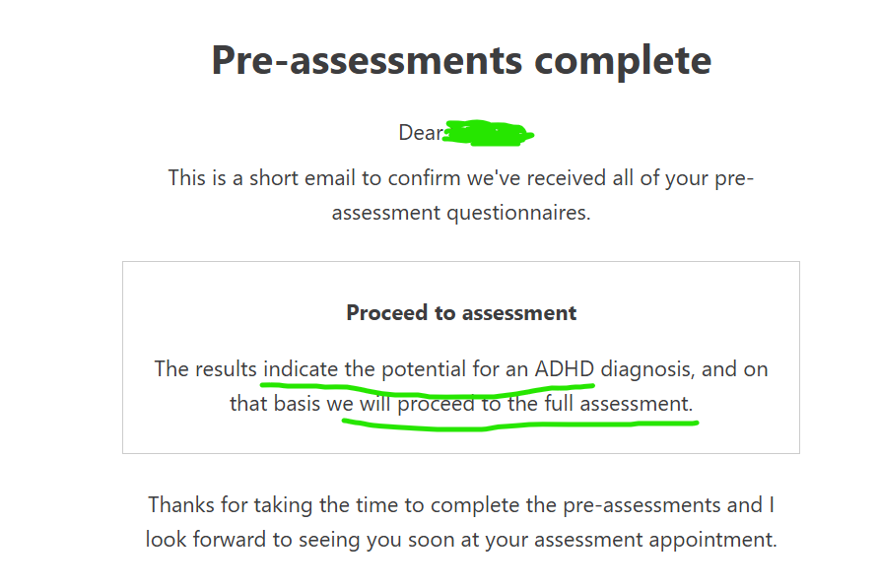Click the words 'assessment questionnaires'

(x=461, y=213)
